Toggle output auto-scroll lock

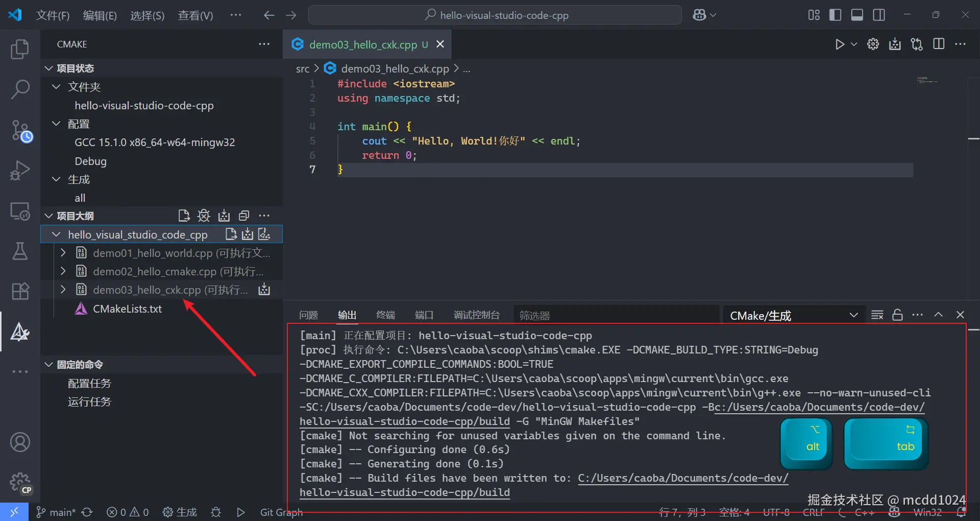click(x=897, y=315)
